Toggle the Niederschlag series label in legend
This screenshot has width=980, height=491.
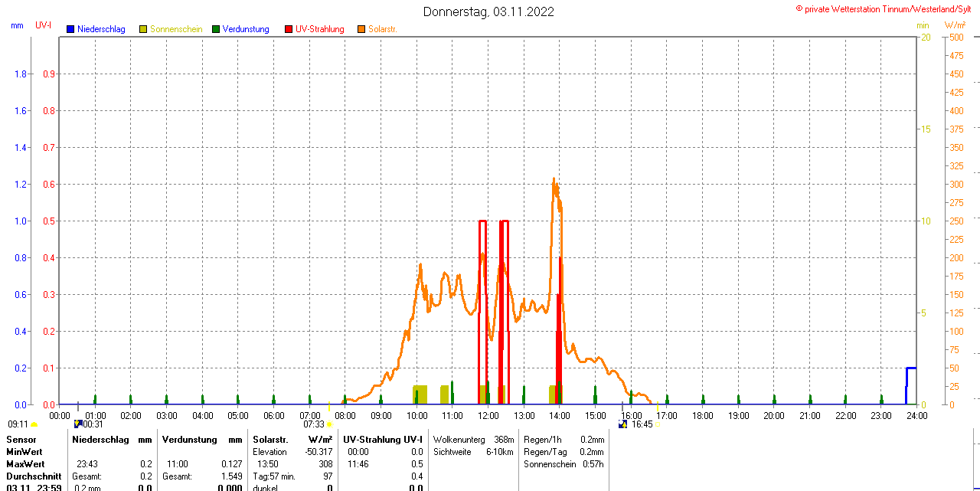[101, 29]
